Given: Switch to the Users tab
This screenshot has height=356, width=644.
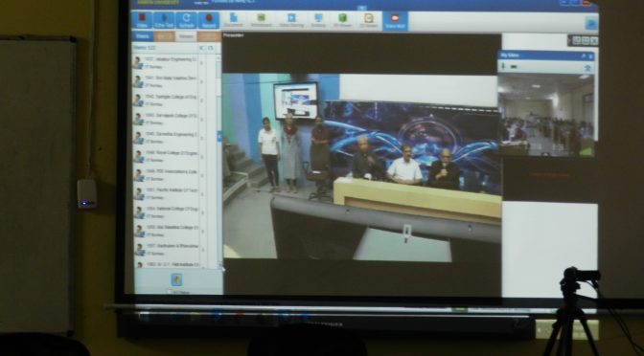Looking at the screenshot, I should coord(142,36).
